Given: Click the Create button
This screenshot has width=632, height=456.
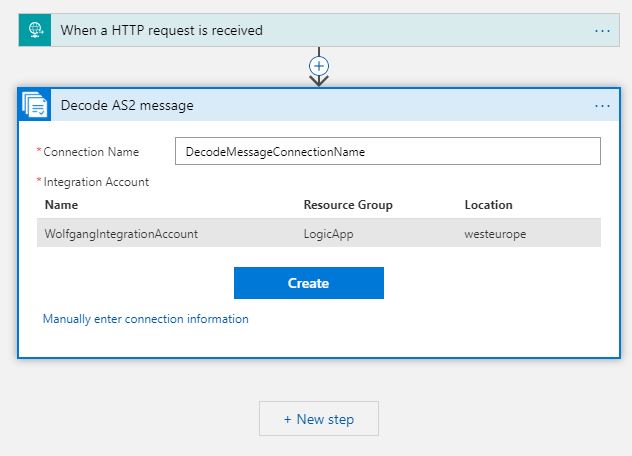Looking at the screenshot, I should 309,283.
